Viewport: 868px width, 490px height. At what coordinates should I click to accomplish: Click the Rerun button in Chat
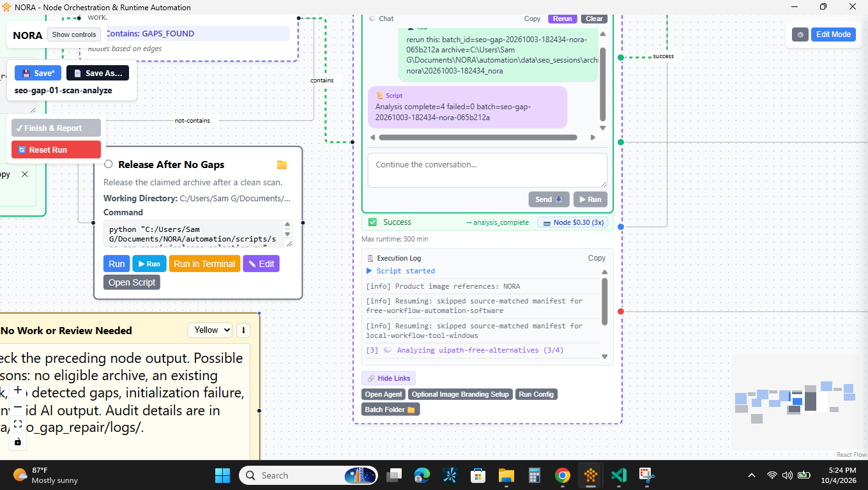coord(563,19)
